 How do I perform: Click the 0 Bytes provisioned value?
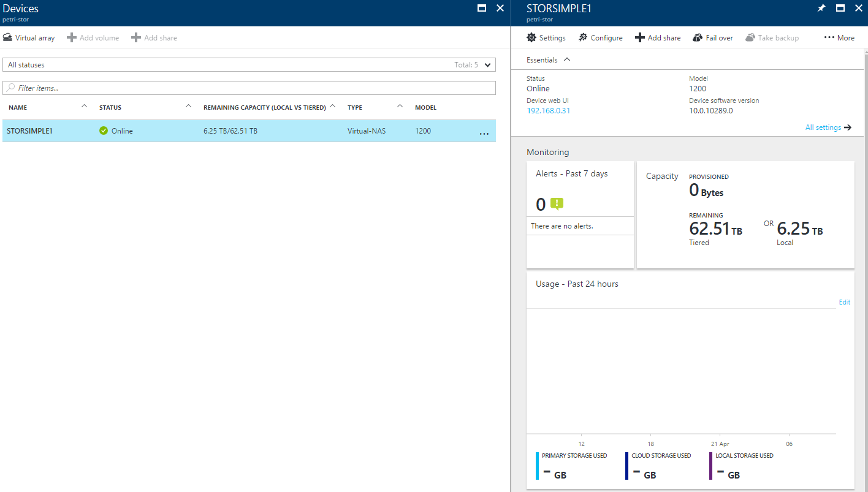point(706,191)
